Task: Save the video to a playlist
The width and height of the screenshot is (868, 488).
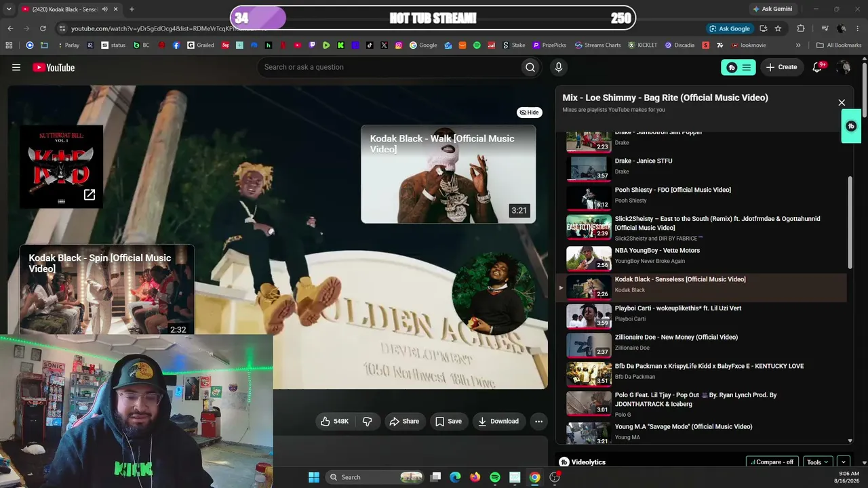Action: click(448, 421)
